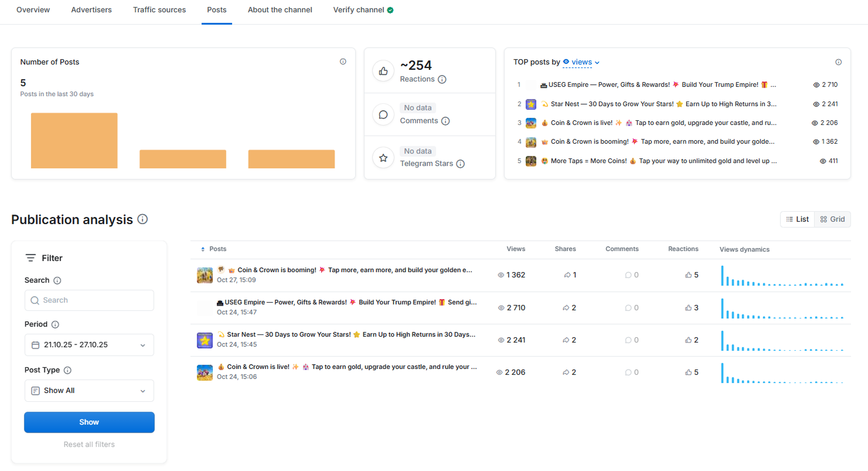Open the TOP posts by views dropdown
Screen dimensions: 868x471
tap(581, 62)
